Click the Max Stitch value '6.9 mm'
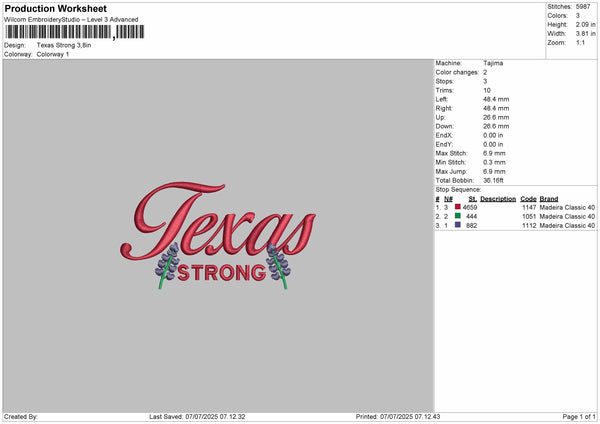 494,153
